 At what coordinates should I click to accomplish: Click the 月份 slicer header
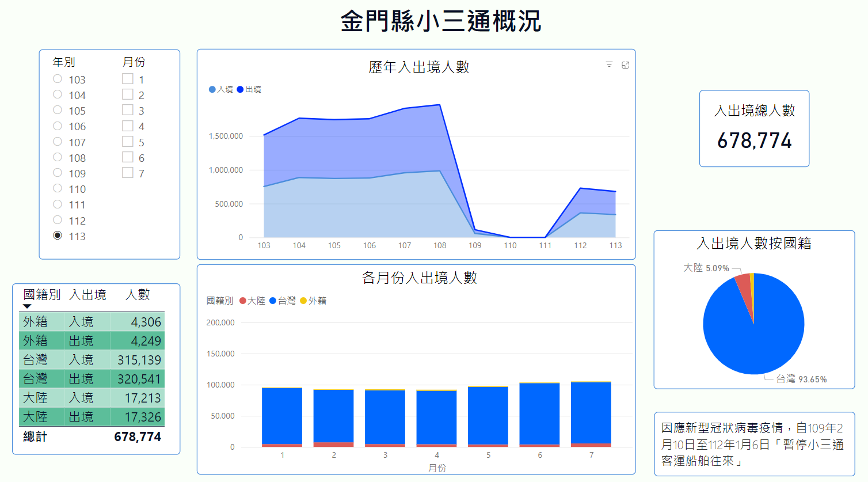coord(134,62)
